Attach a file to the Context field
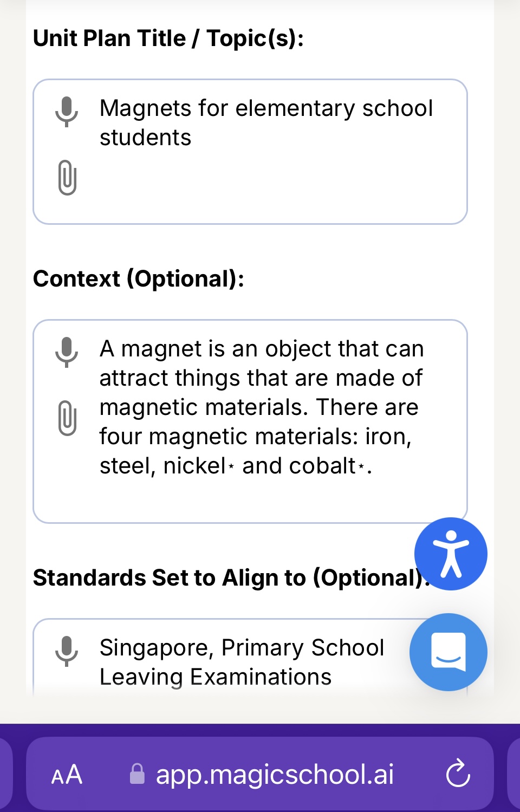 click(x=67, y=418)
